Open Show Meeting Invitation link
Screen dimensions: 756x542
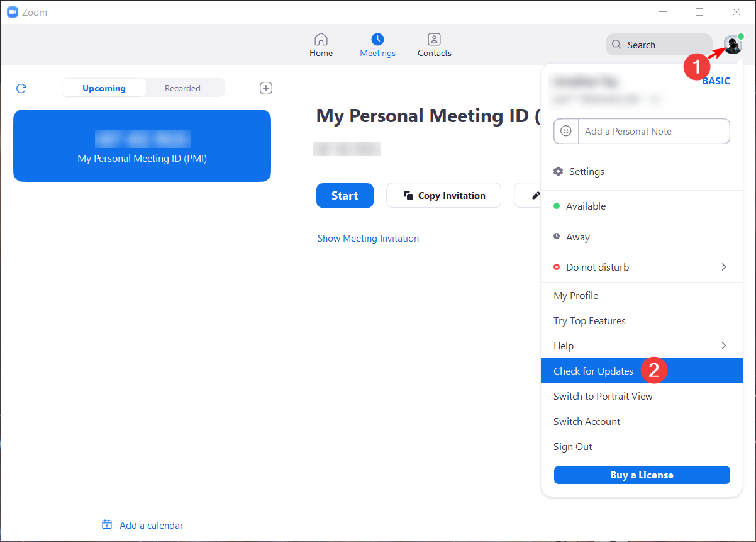click(x=368, y=239)
